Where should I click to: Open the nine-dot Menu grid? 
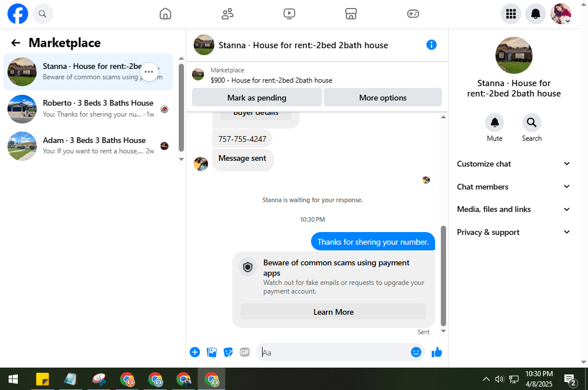[511, 14]
